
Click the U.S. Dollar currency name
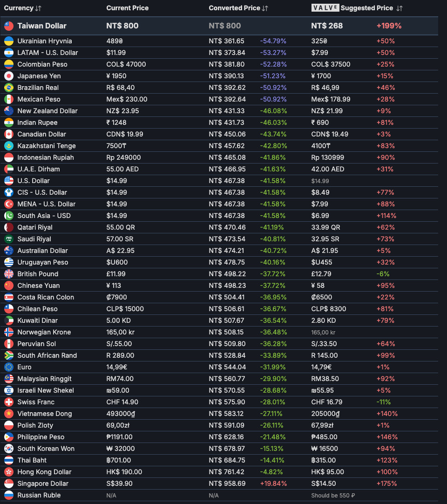tap(34, 181)
